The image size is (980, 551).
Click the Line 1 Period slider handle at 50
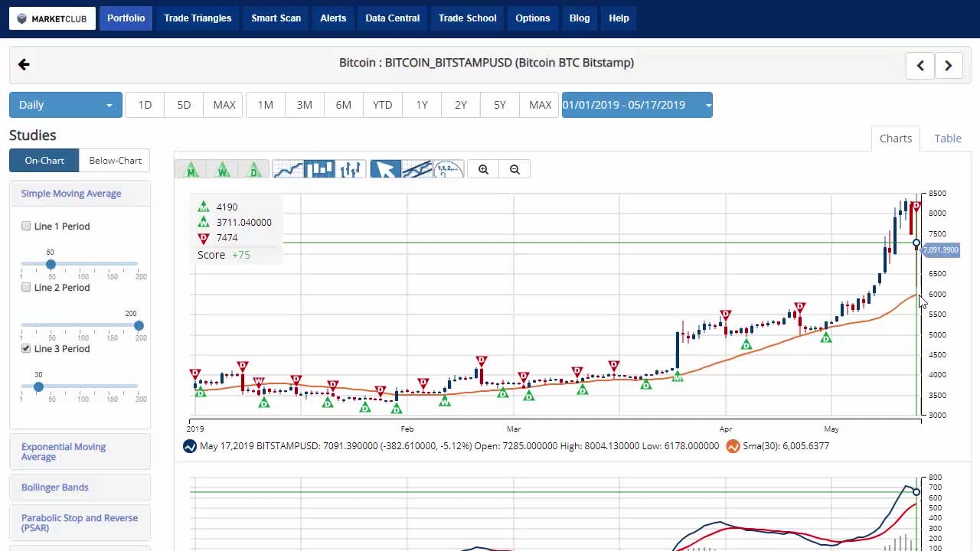[51, 264]
